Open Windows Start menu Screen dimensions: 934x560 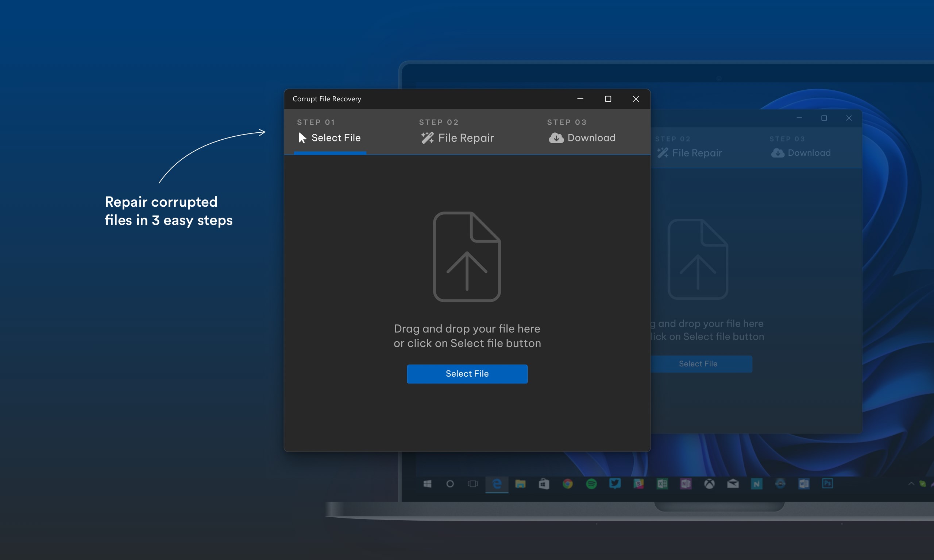click(427, 484)
